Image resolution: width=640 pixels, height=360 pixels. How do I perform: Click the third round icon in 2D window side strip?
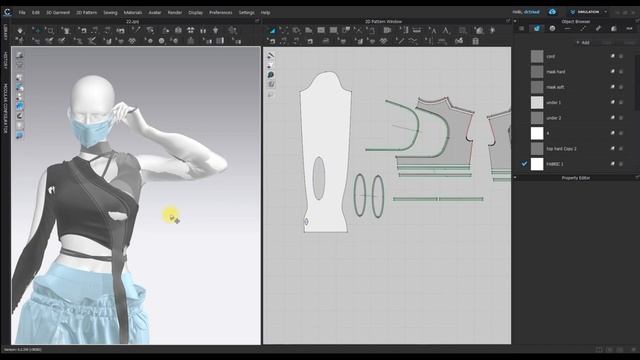click(x=270, y=75)
